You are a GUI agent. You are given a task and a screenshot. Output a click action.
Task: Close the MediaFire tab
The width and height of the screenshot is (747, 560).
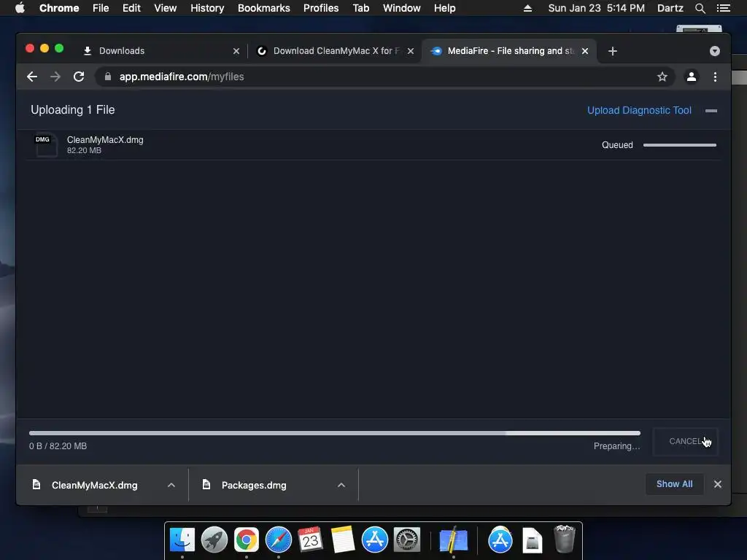tap(585, 51)
